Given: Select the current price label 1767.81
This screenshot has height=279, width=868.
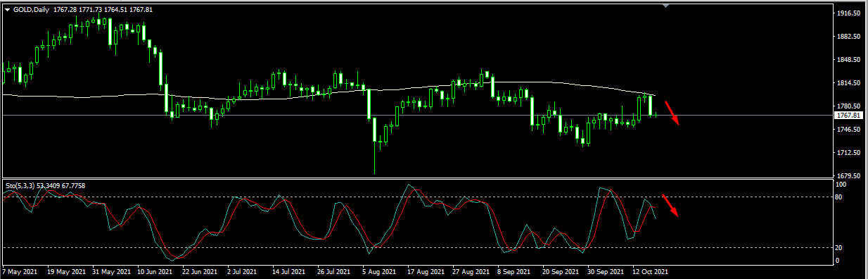Looking at the screenshot, I should pyautogui.click(x=849, y=115).
